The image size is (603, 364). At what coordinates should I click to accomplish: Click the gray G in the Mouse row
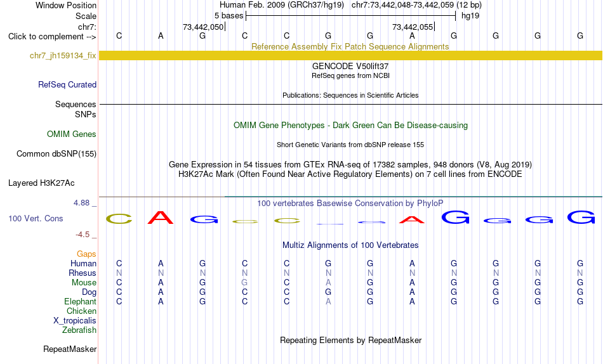tap(244, 283)
